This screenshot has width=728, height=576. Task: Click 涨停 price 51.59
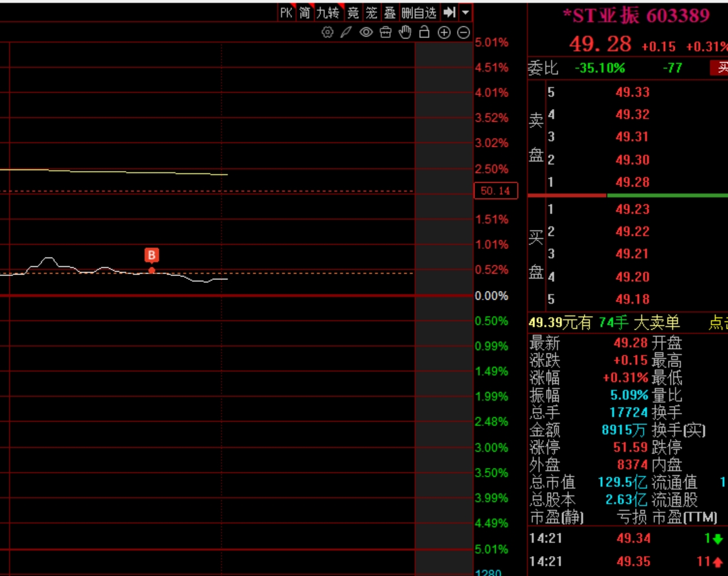pos(630,447)
